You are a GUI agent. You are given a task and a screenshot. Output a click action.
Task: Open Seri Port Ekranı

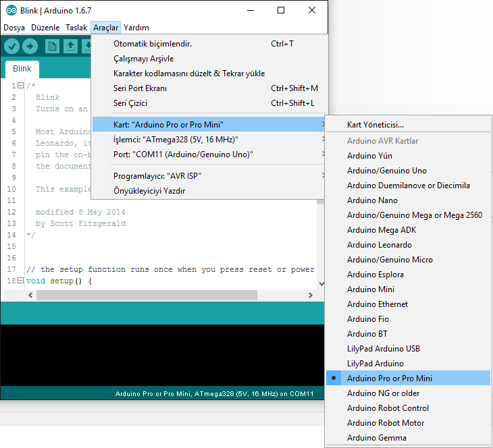[x=209, y=88]
